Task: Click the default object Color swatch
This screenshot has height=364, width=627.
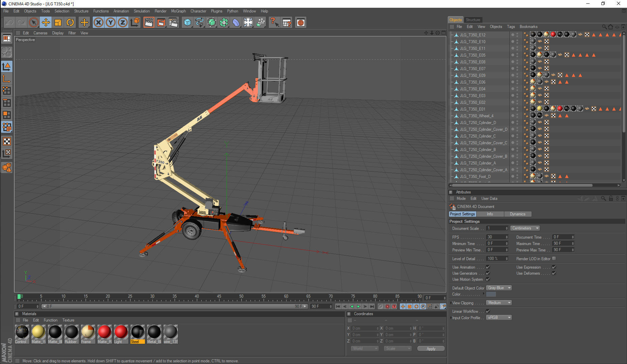Action: (x=491, y=294)
